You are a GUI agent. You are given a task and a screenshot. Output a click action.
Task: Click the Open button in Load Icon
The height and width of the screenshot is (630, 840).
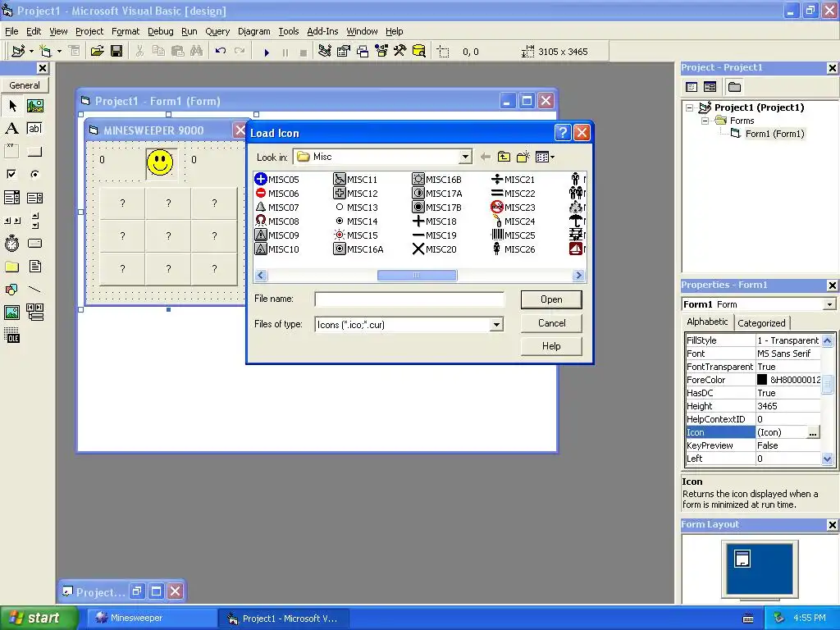(551, 299)
